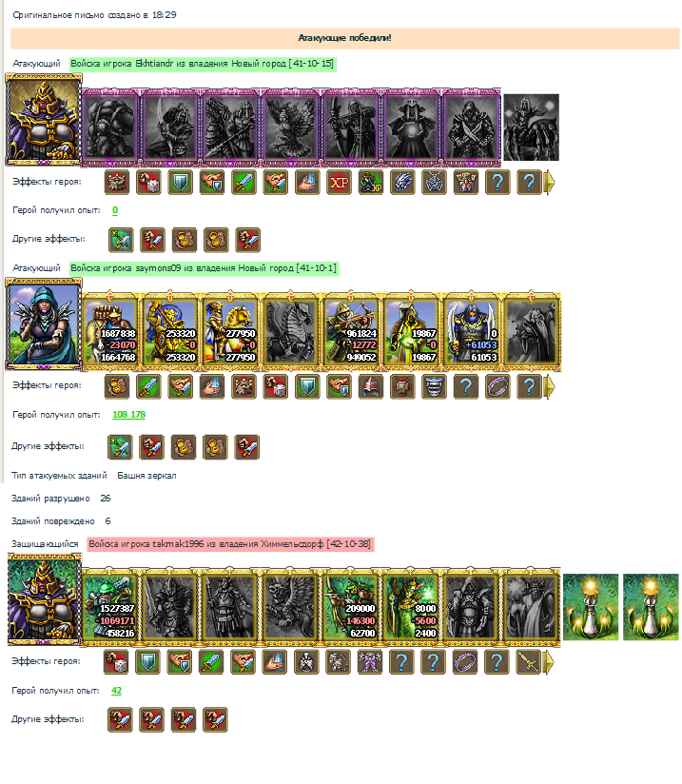Click the takmak1996 defender army banner

click(x=230, y=544)
